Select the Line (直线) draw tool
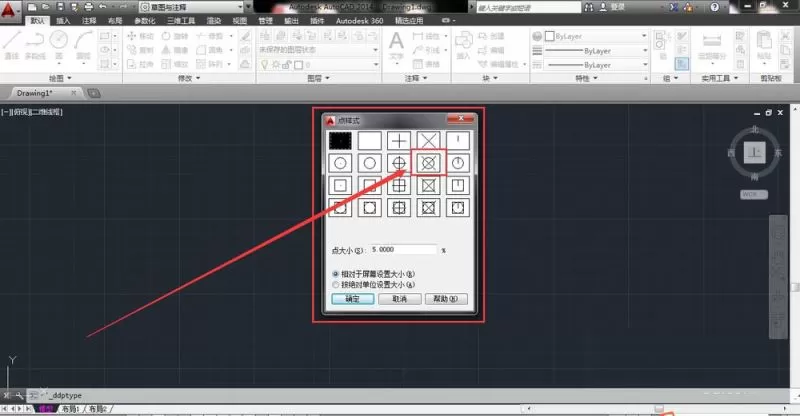This screenshot has height=416, width=800. 12,45
